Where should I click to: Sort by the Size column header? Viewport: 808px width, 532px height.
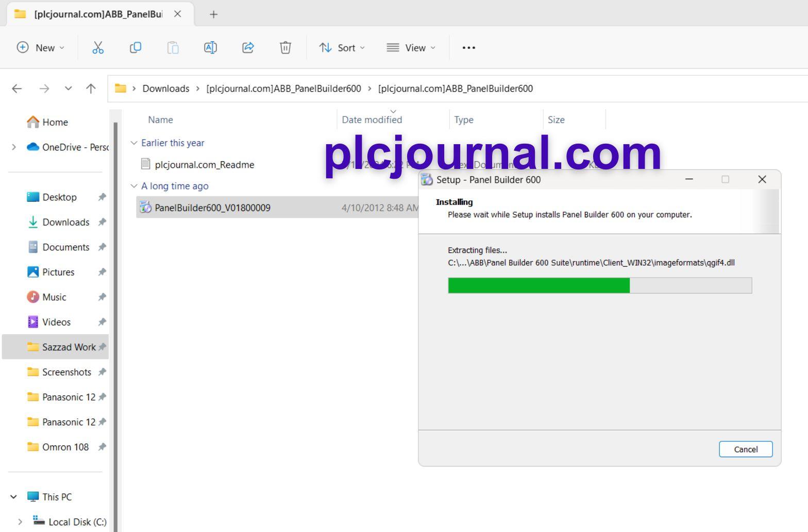tap(556, 119)
